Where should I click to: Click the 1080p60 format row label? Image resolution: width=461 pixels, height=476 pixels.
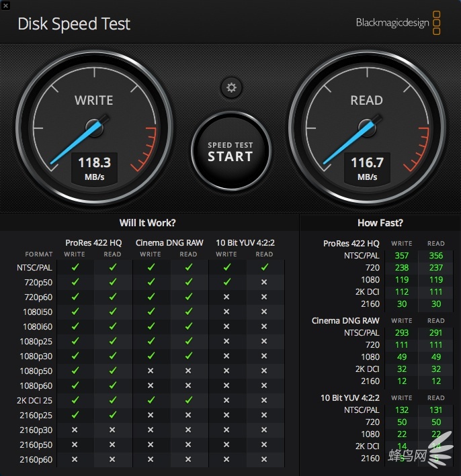(36, 386)
